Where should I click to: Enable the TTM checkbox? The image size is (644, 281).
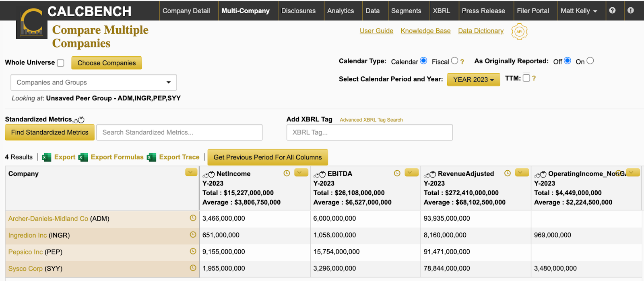coord(526,78)
